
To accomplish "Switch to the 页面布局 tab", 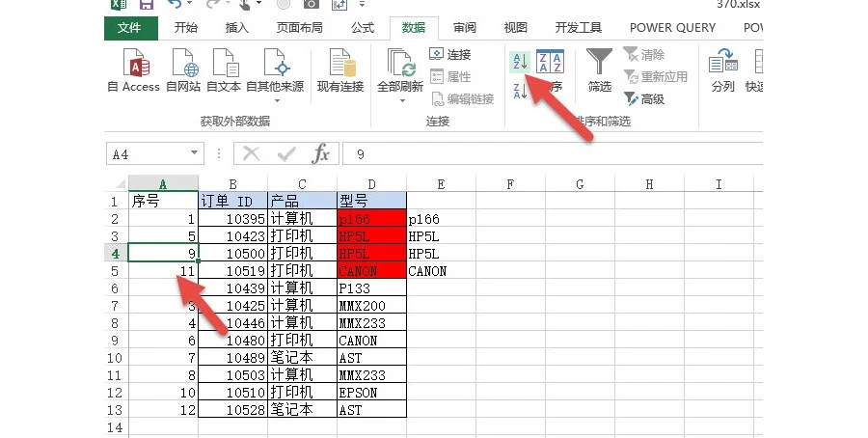I will click(x=300, y=28).
